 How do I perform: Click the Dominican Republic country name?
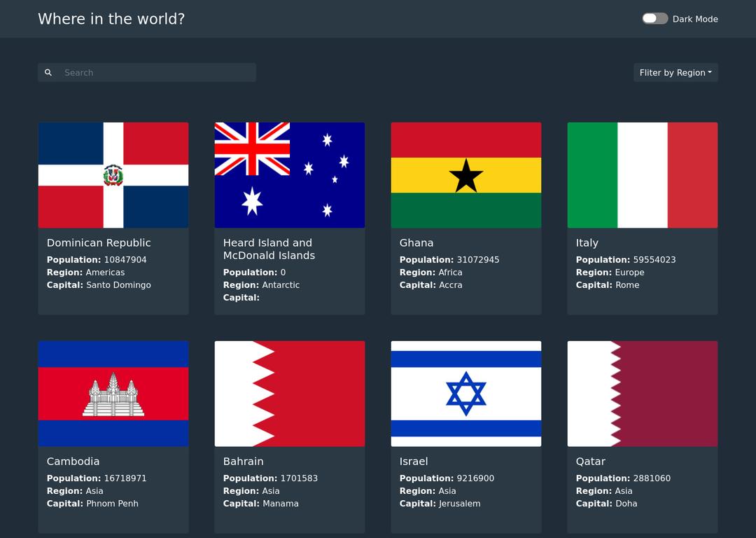point(99,243)
